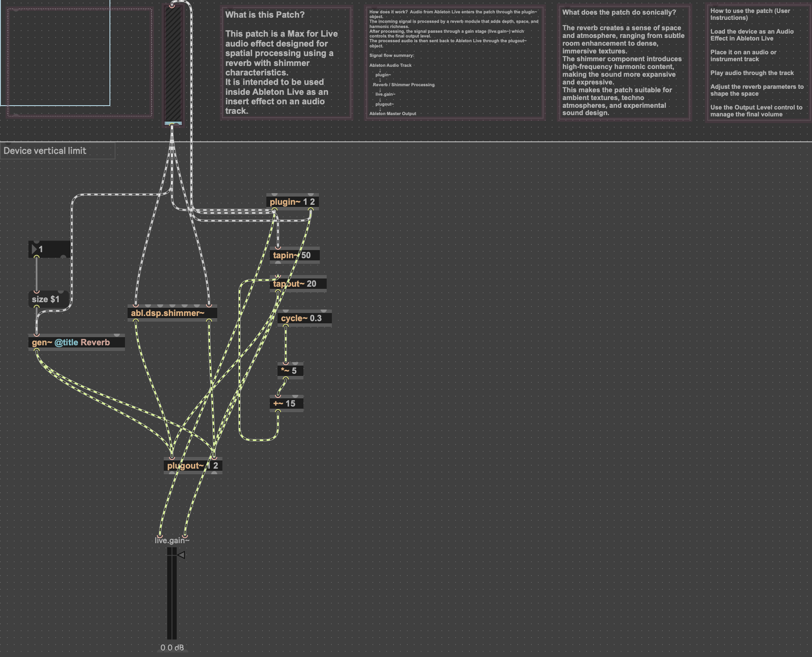Select the hatched vertical panel object

tap(173, 65)
